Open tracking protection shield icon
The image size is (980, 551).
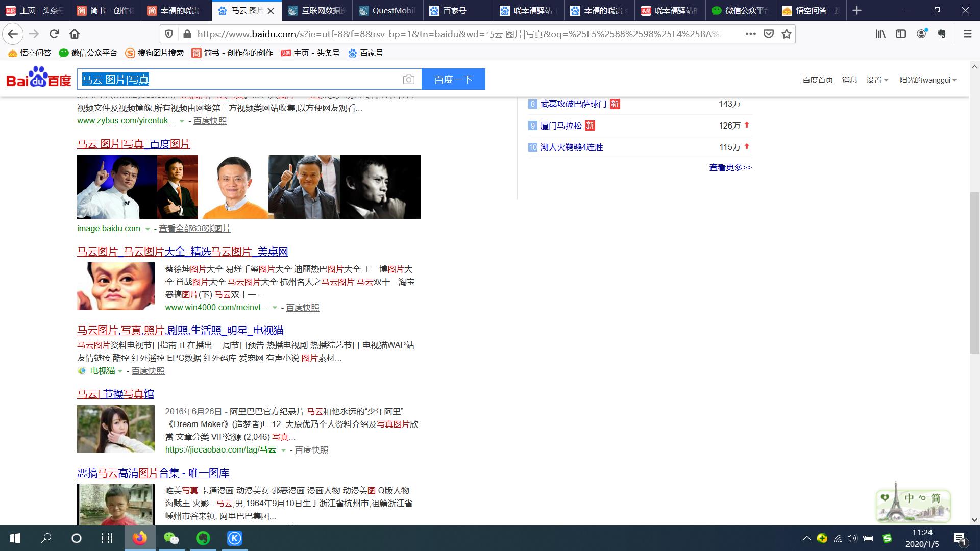pyautogui.click(x=169, y=34)
